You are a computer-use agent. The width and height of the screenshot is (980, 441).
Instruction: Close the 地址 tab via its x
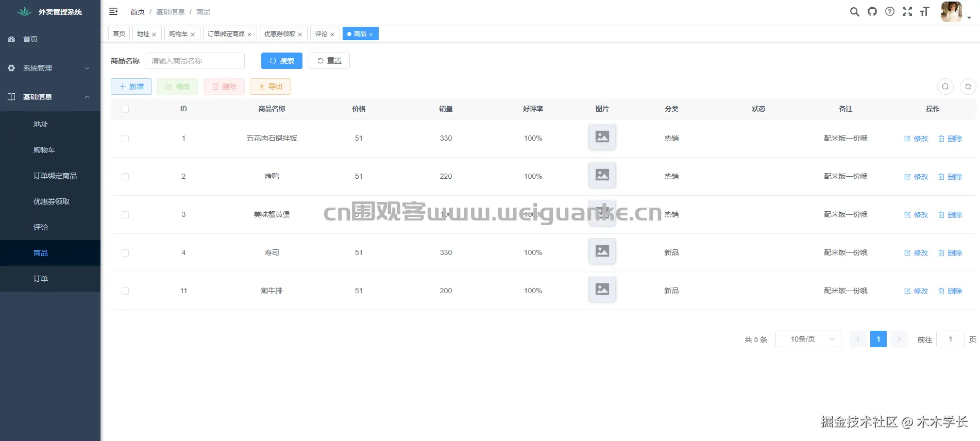(154, 35)
